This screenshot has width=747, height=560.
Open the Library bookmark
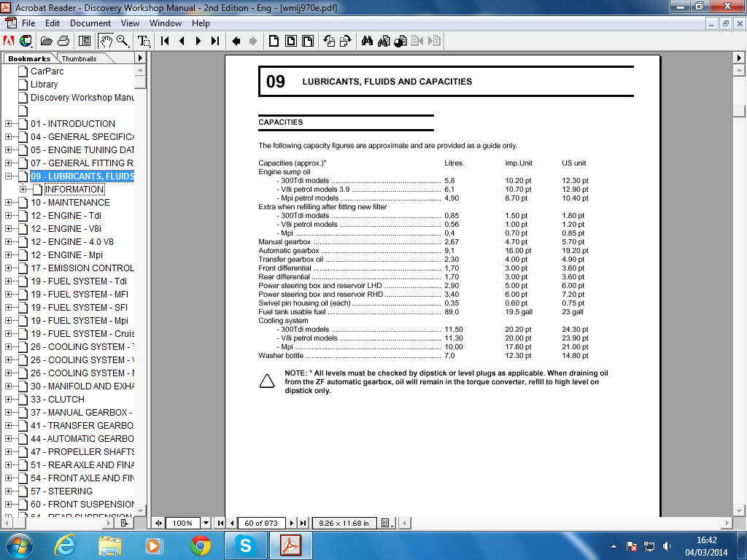pyautogui.click(x=44, y=85)
